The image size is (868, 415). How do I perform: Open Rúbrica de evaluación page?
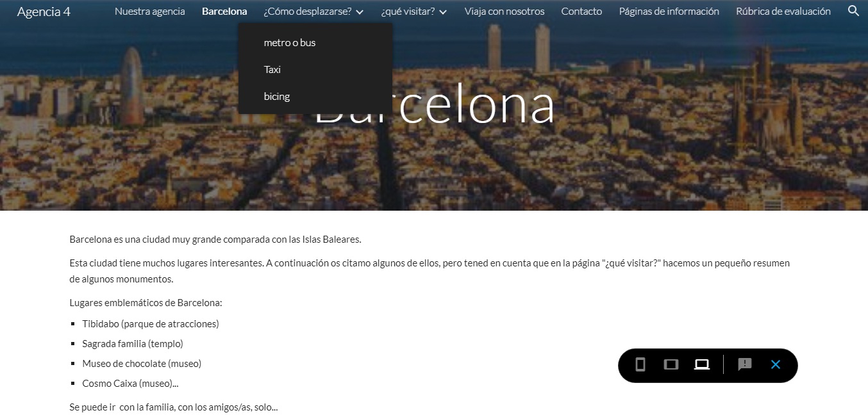(x=783, y=12)
